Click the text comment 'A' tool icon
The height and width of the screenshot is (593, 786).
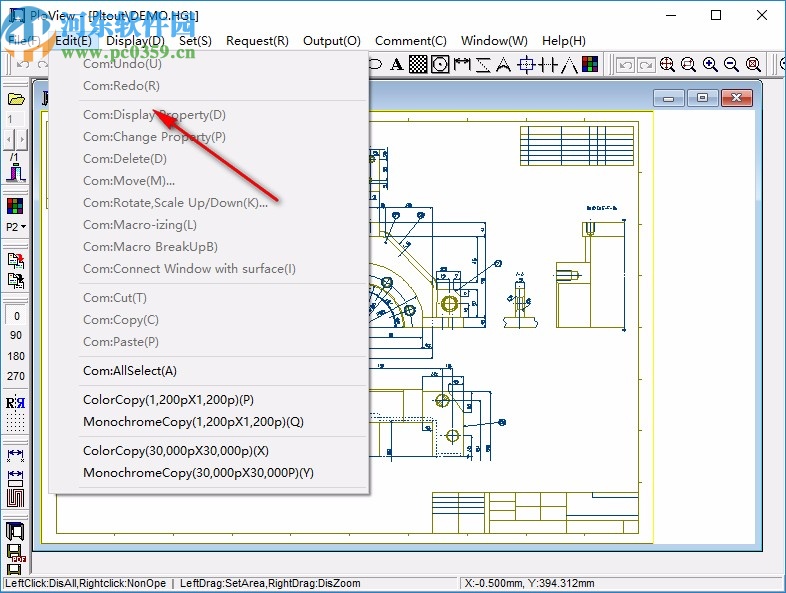(397, 65)
